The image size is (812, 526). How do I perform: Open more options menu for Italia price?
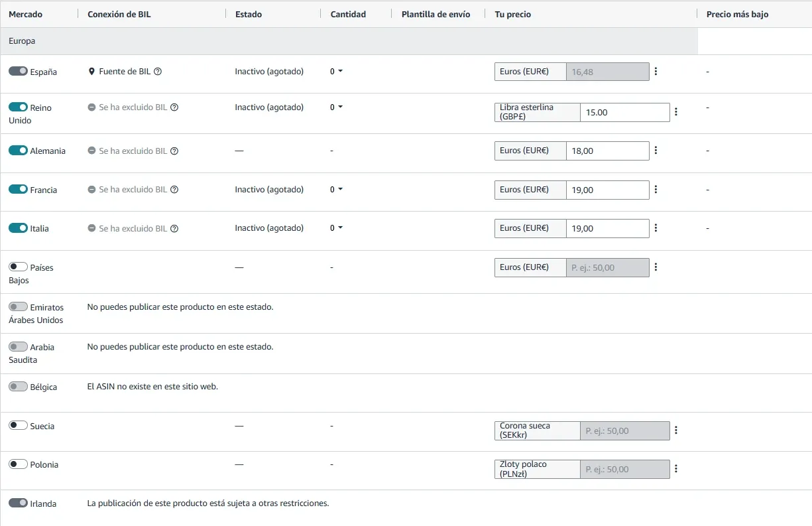(x=656, y=228)
